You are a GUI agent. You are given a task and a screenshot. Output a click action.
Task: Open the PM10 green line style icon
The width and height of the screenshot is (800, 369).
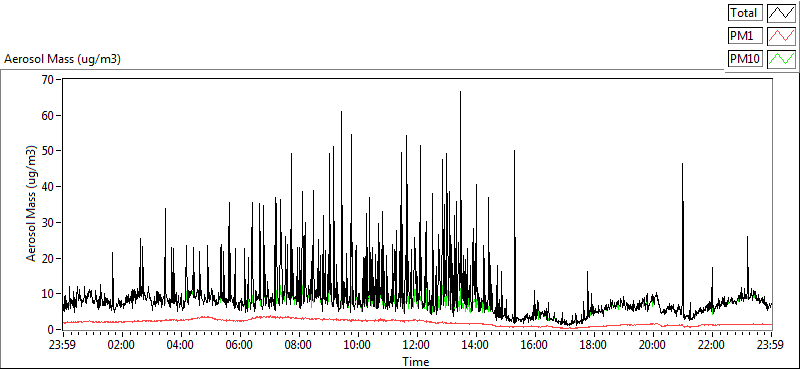(x=781, y=59)
